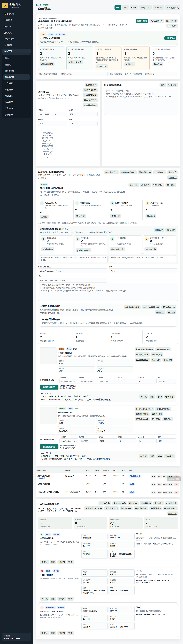Click the 生成搜索链接 button

[90, 95]
